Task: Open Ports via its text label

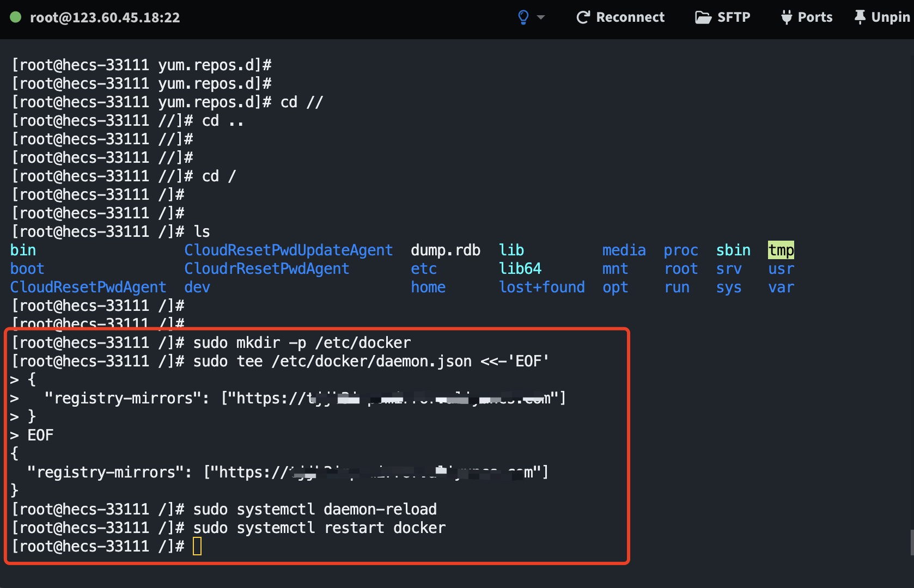Action: click(815, 17)
